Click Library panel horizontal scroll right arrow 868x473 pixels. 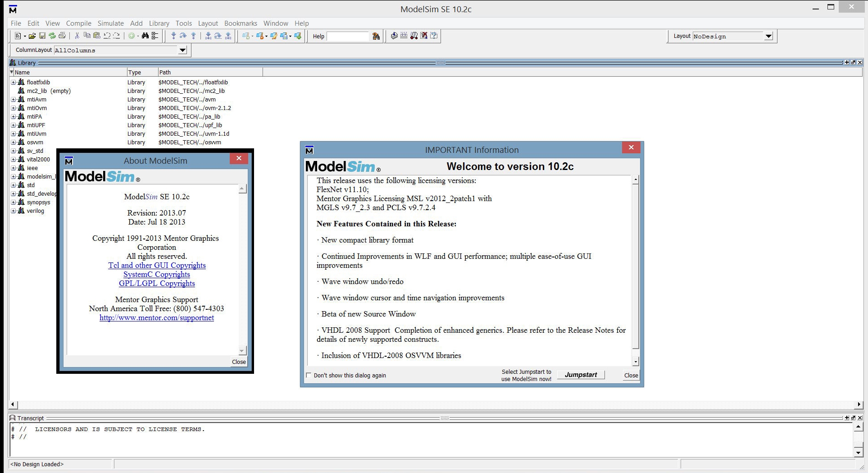pos(859,404)
